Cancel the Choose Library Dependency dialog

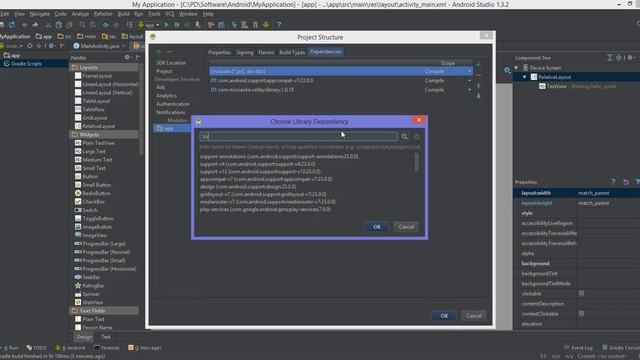click(406, 227)
